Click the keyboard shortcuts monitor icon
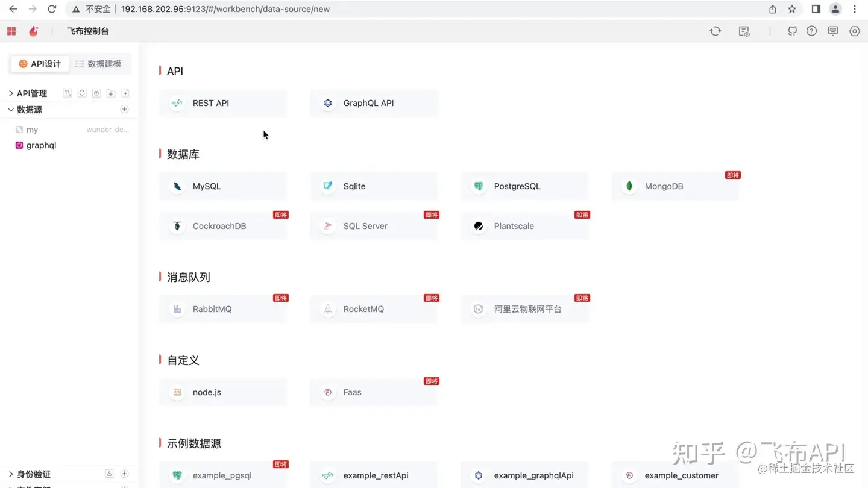 [833, 31]
